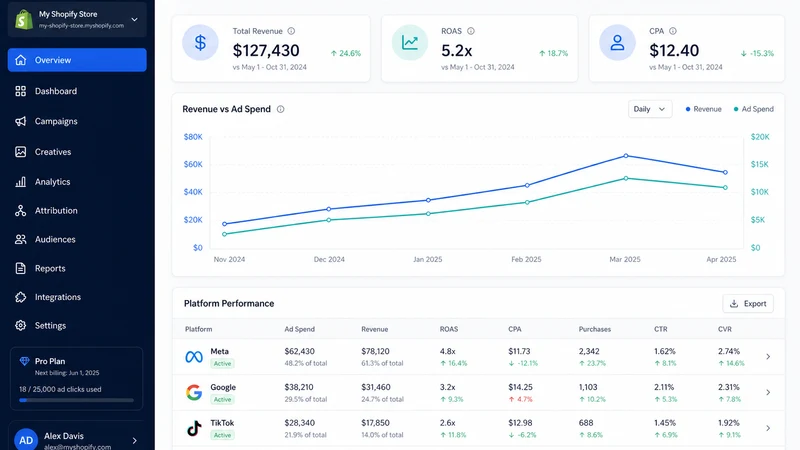Click the Shopify bag logo icon
The image size is (800, 450).
(x=23, y=19)
